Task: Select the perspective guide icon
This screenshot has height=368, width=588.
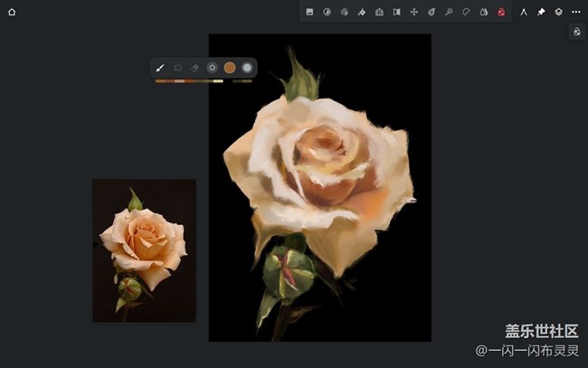Action: 379,12
